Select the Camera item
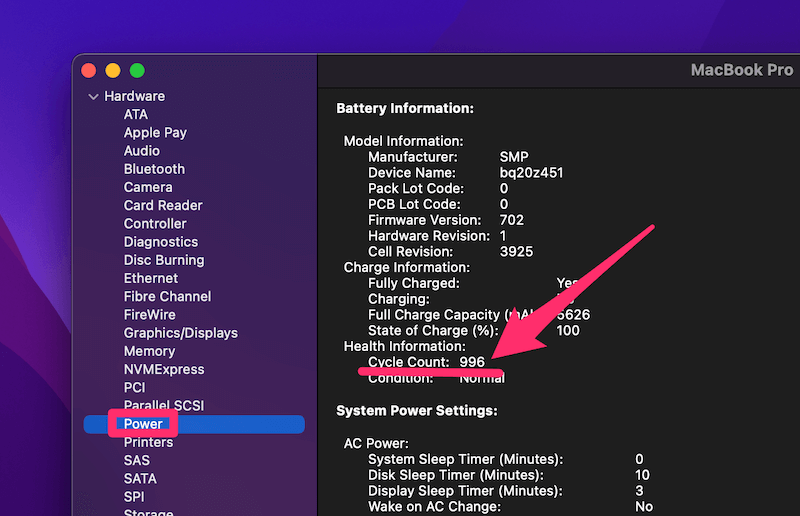This screenshot has width=800, height=516. point(148,187)
